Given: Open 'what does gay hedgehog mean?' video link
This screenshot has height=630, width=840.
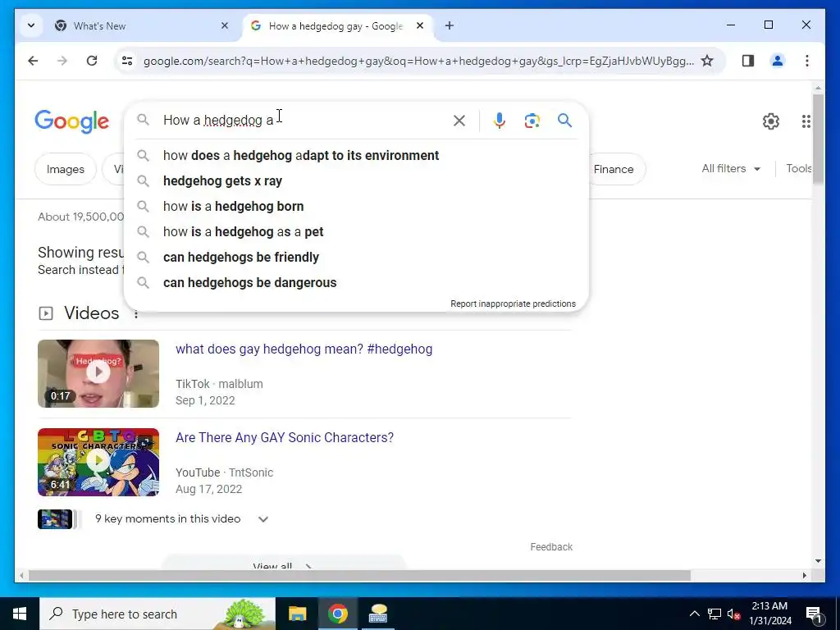Looking at the screenshot, I should [x=304, y=349].
